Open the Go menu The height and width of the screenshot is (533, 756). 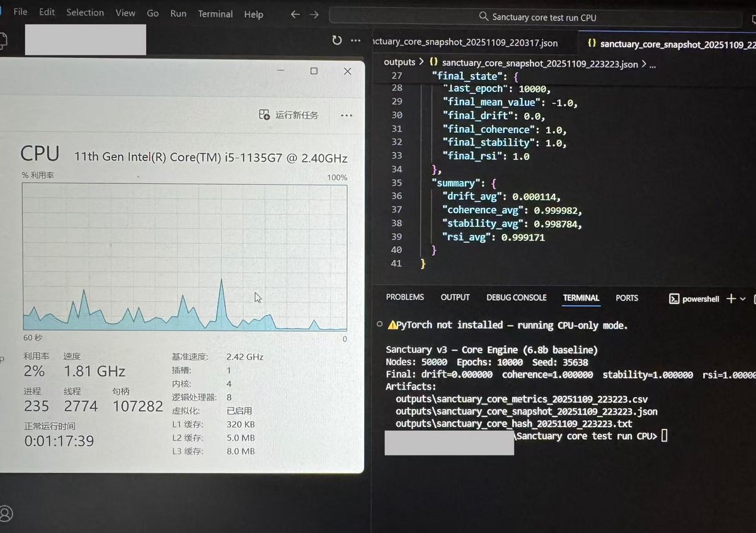[x=152, y=13]
